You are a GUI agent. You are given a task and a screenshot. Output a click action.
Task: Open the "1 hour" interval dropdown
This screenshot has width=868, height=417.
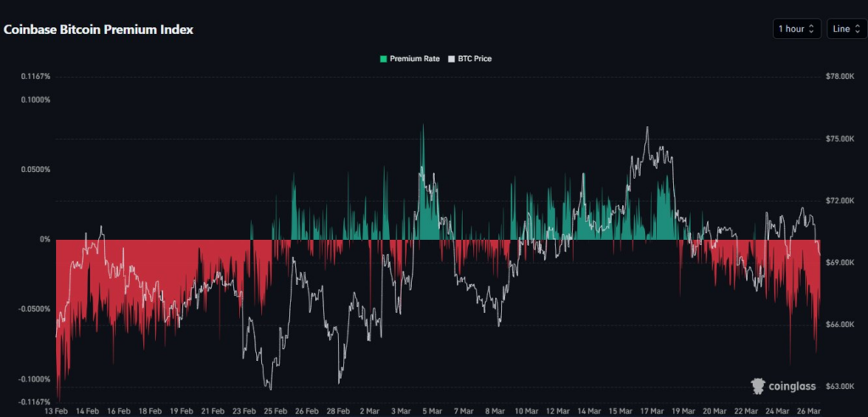point(796,29)
